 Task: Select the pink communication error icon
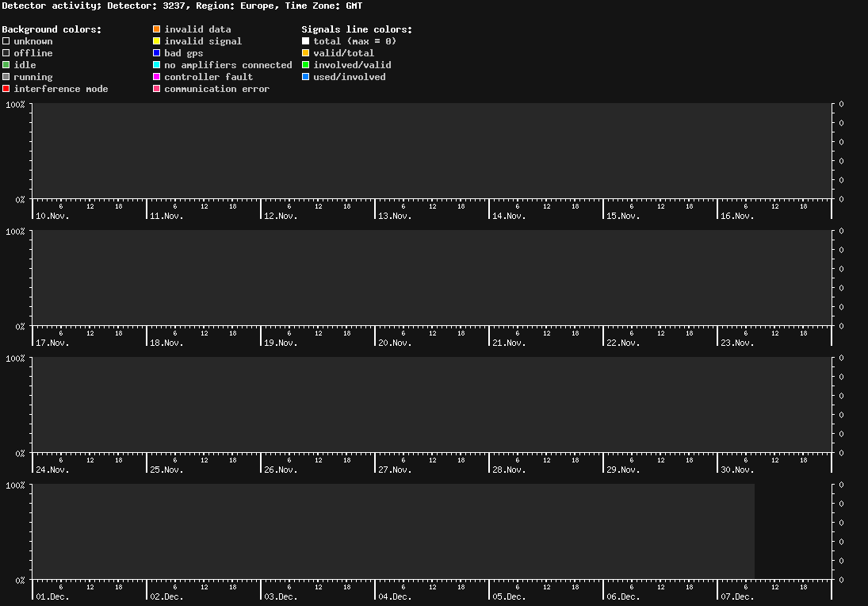158,88
